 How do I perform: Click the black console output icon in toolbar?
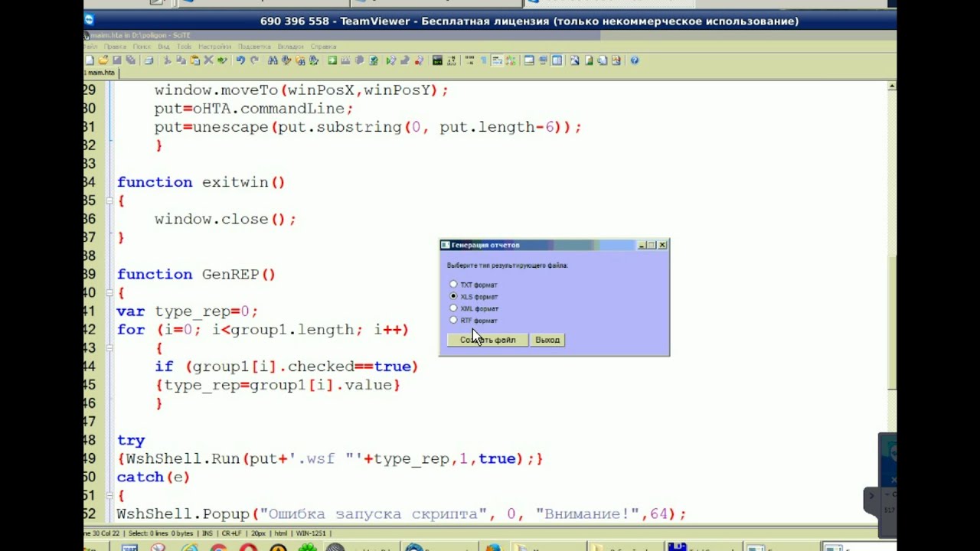[437, 60]
